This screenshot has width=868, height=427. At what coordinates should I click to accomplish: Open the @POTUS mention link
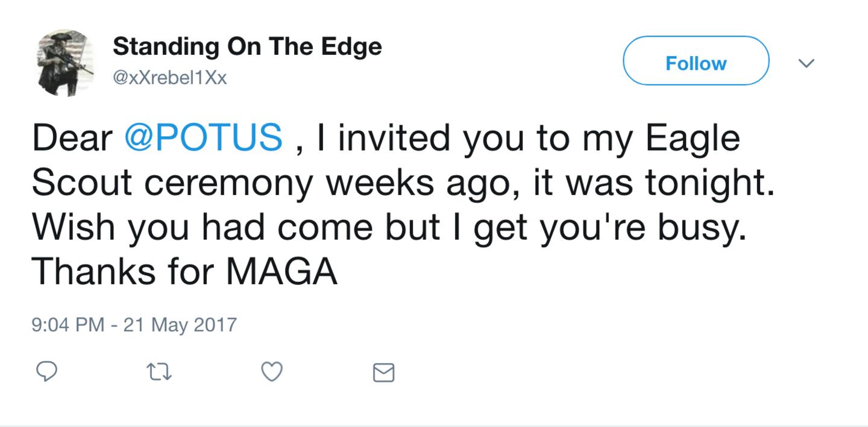coord(203,137)
